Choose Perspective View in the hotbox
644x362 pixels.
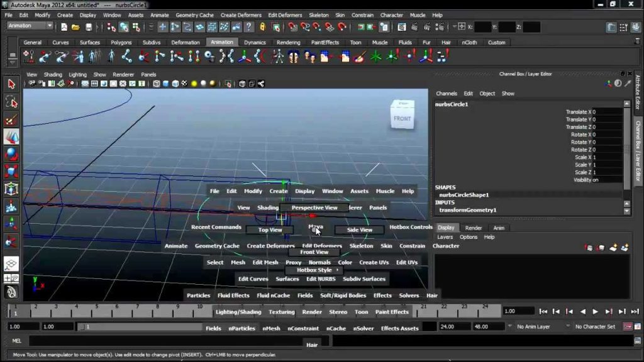[x=314, y=207]
